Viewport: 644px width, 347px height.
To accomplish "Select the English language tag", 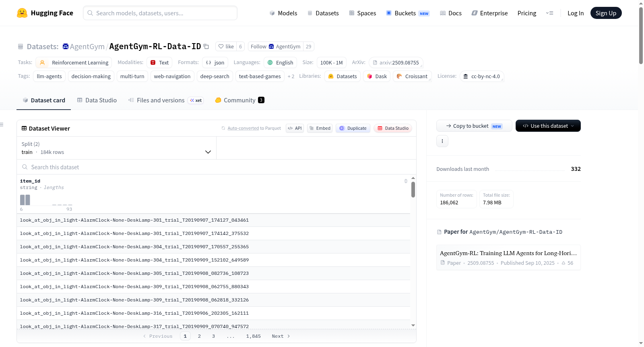I will (x=281, y=62).
